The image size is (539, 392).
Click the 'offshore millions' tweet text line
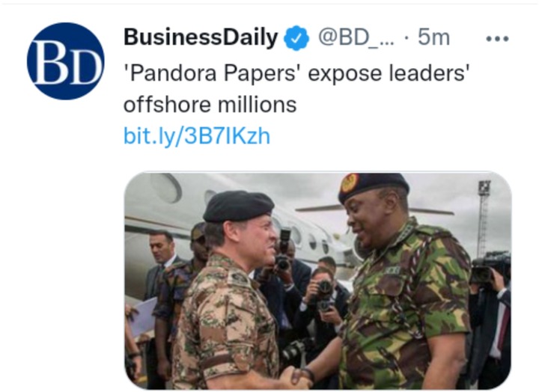(x=210, y=105)
